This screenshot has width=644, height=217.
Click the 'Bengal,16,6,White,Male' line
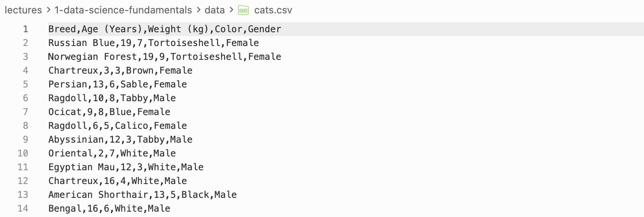[109, 209]
